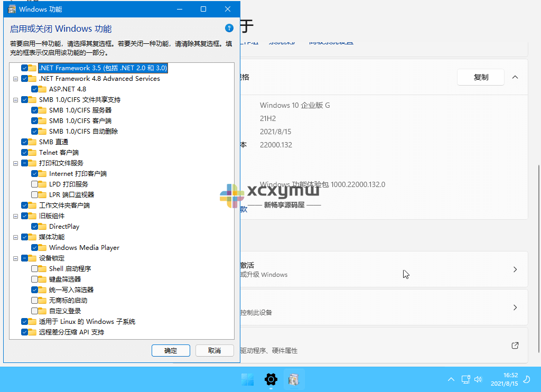Collapse the 规格 section with the up chevron
Viewport: 541px width, 392px height.
515,77
